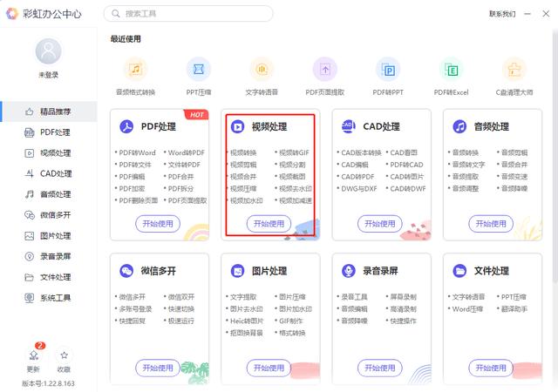Click 开始使用 on the 视频处理 card
This screenshot has height=392, width=558.
point(269,224)
